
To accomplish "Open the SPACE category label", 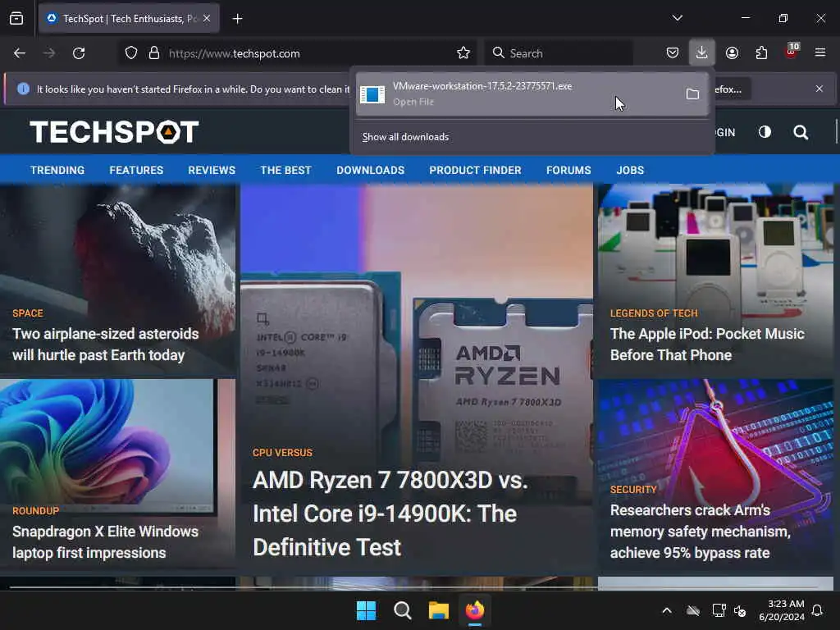I will pos(28,313).
